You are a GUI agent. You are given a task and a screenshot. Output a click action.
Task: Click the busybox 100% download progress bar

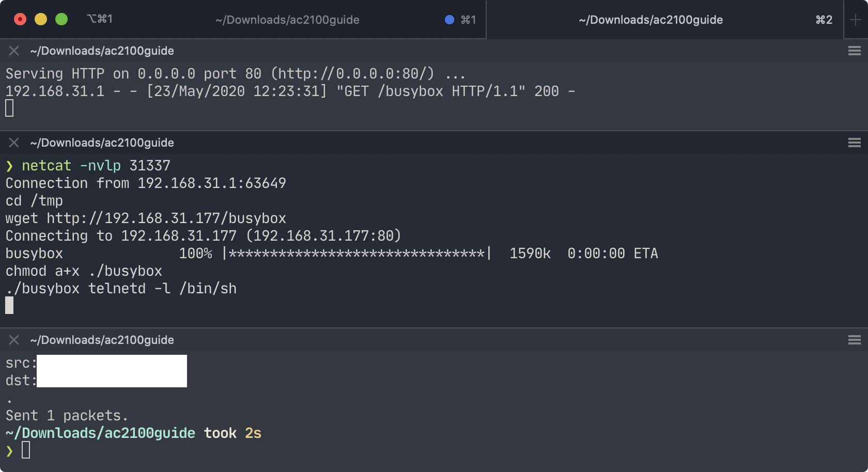pyautogui.click(x=357, y=254)
